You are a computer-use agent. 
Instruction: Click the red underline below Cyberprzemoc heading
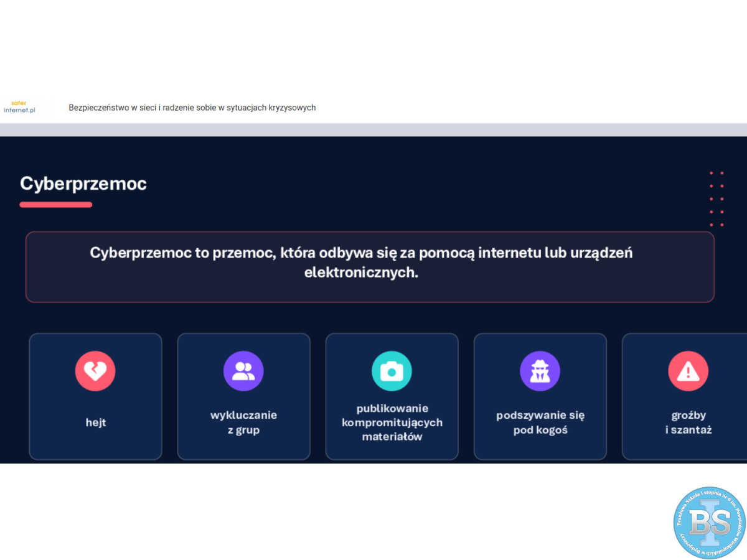coord(56,205)
